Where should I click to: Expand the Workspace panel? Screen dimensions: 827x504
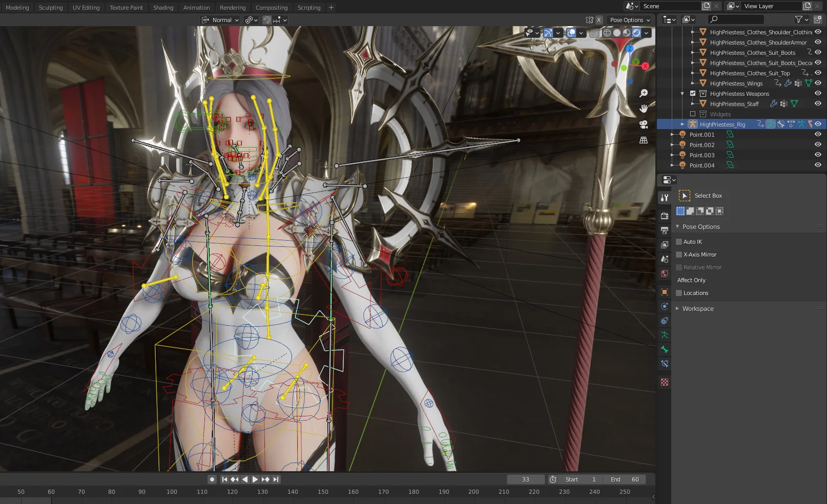click(677, 308)
